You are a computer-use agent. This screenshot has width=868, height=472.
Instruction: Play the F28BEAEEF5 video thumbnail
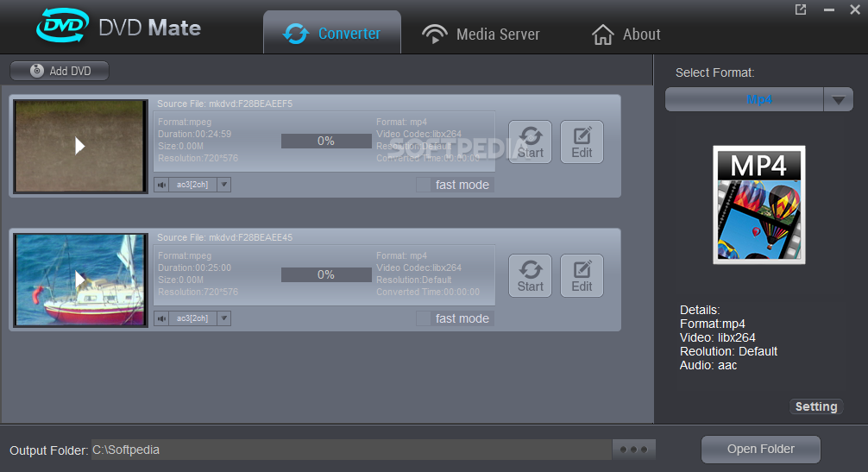tap(81, 146)
